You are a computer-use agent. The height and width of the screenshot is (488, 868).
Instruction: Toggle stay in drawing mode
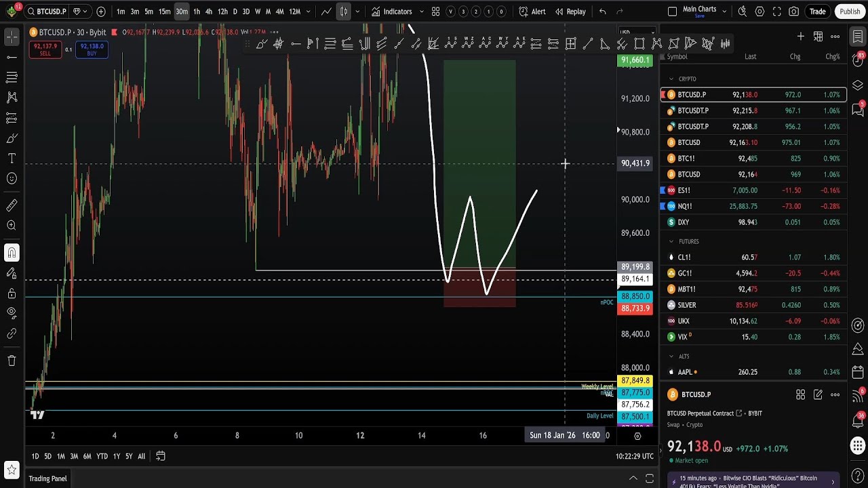(12, 273)
